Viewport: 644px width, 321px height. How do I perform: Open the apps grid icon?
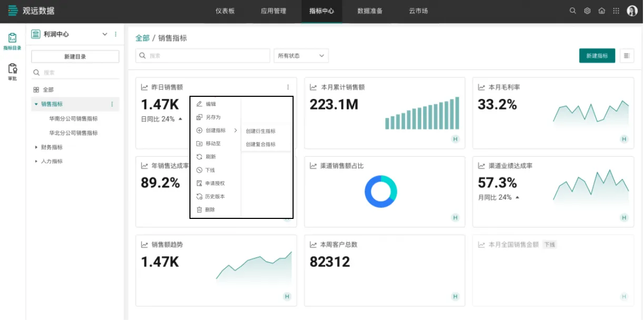point(616,11)
